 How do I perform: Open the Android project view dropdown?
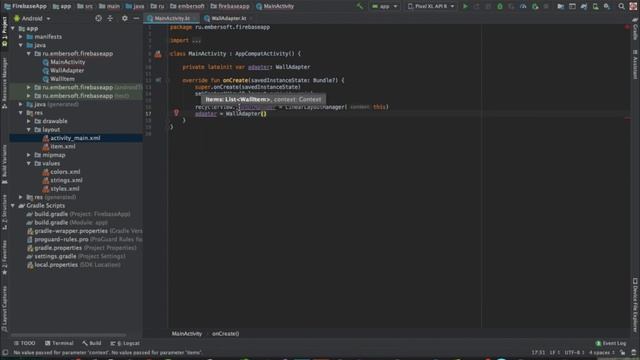tap(32, 18)
